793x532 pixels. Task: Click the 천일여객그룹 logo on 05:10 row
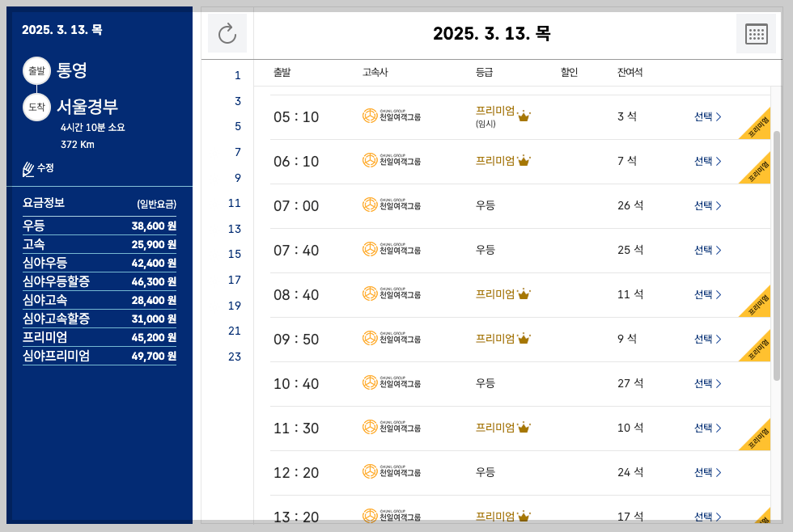click(x=392, y=116)
